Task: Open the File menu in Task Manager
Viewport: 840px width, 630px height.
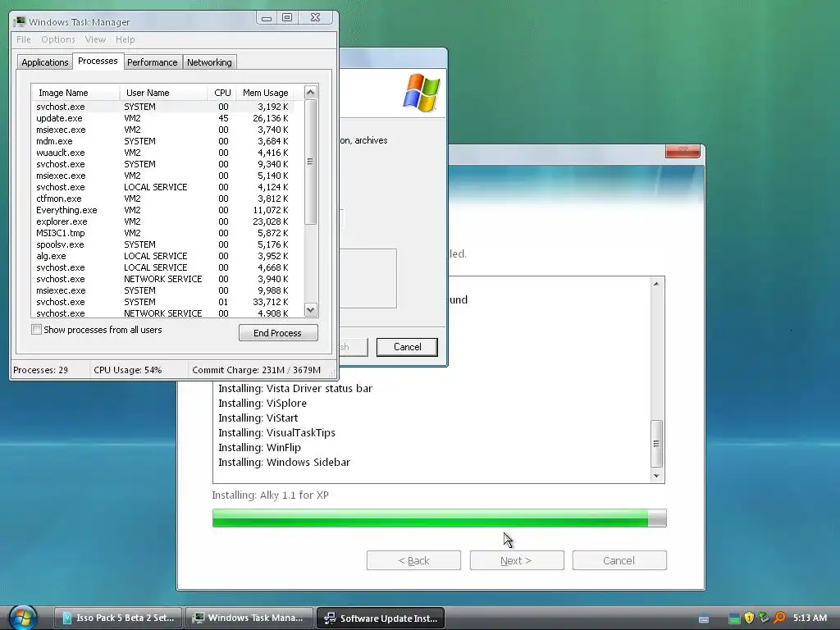Action: (24, 39)
